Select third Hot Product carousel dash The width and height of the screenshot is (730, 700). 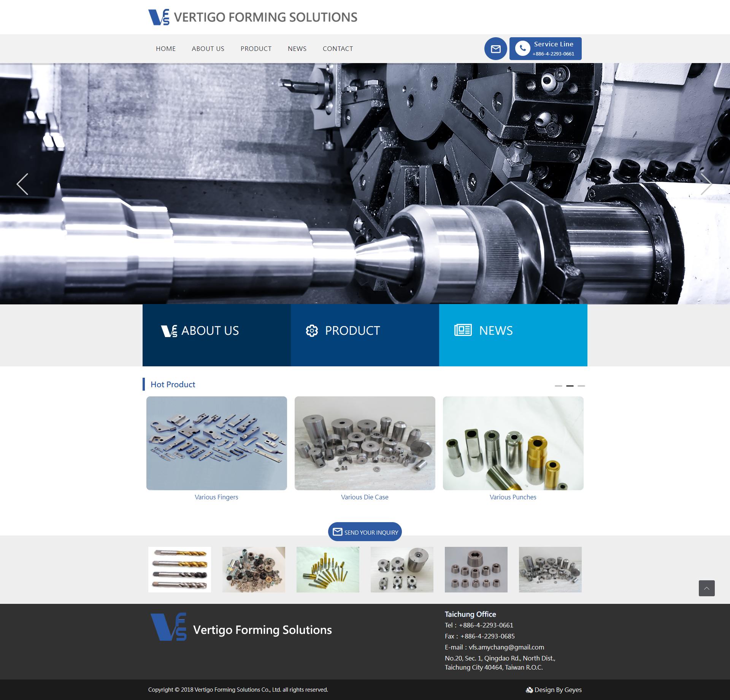(x=581, y=386)
